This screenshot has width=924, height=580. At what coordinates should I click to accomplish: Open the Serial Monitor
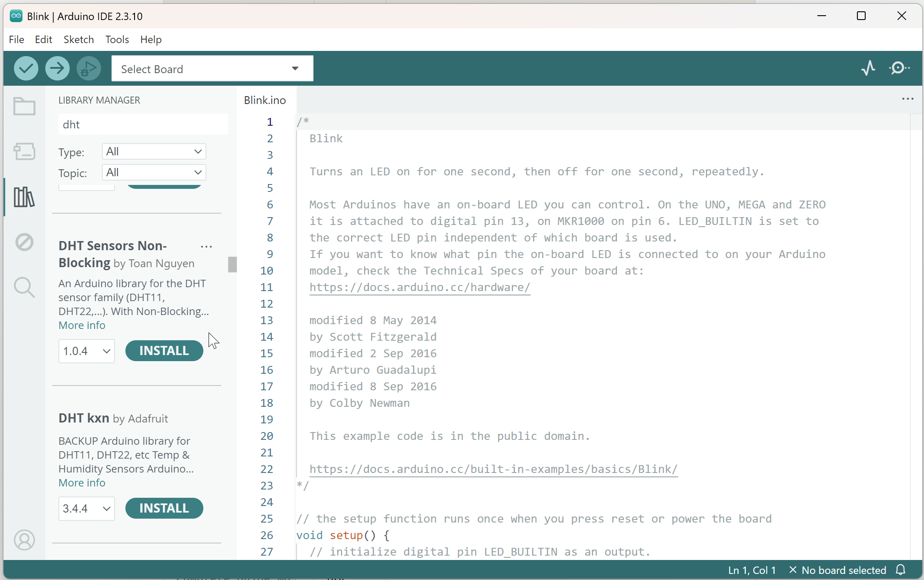pos(899,68)
